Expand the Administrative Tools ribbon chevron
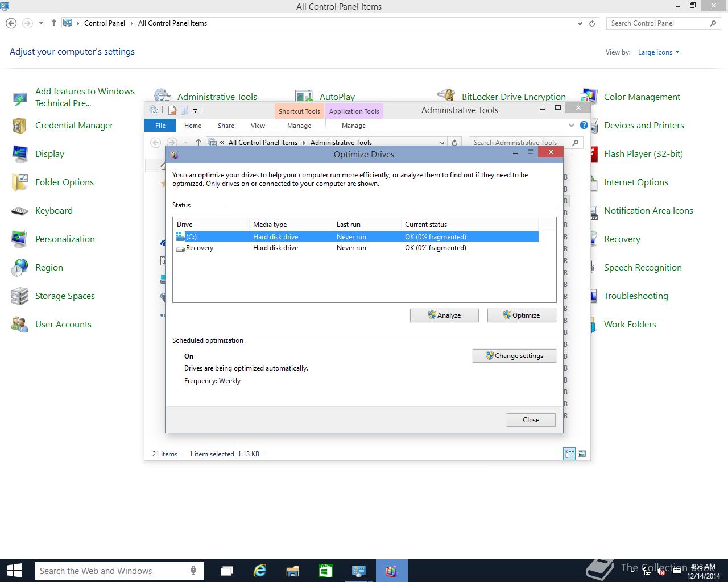The height and width of the screenshot is (582, 728). tap(572, 125)
